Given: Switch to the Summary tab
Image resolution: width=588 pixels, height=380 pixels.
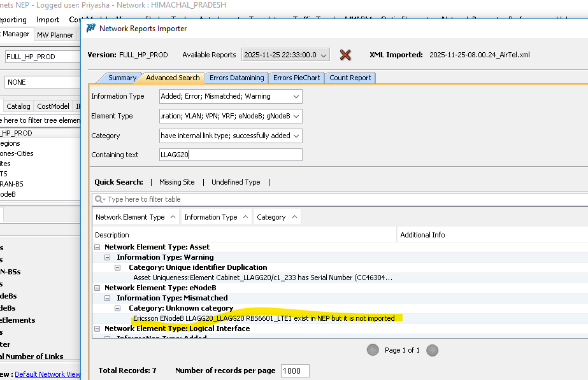Looking at the screenshot, I should pyautogui.click(x=122, y=78).
